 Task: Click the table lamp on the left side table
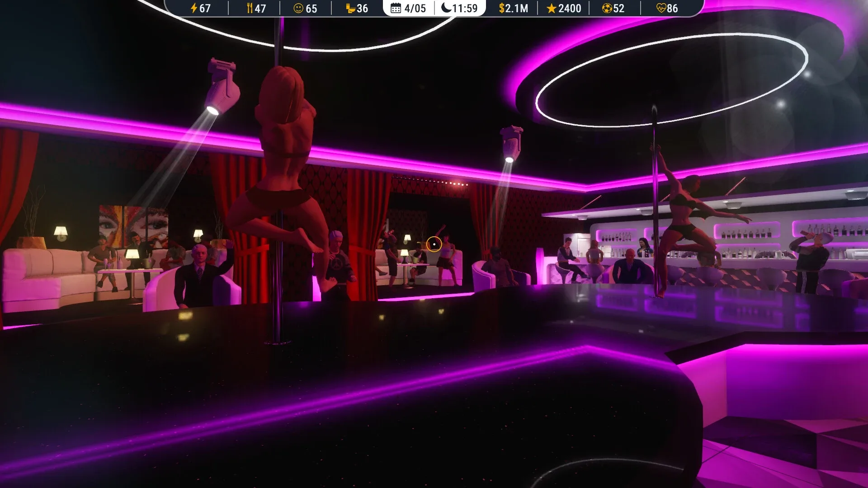pos(132,254)
